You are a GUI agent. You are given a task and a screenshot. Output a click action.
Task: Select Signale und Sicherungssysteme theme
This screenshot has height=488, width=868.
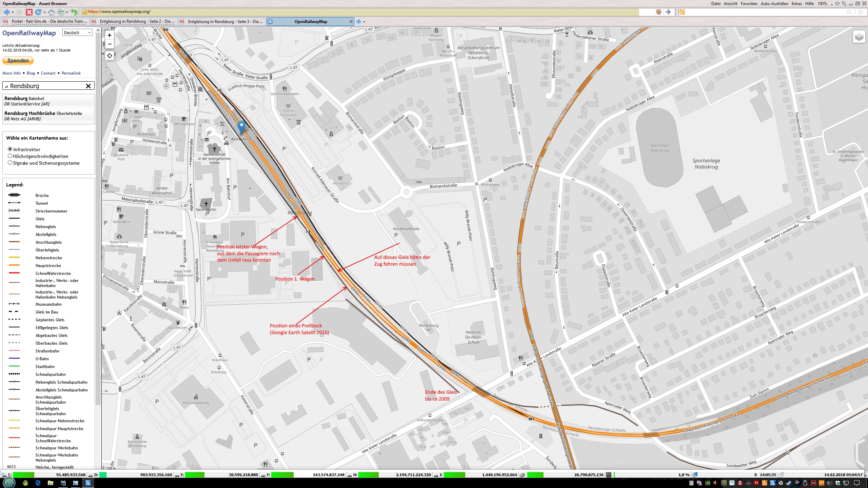click(10, 163)
